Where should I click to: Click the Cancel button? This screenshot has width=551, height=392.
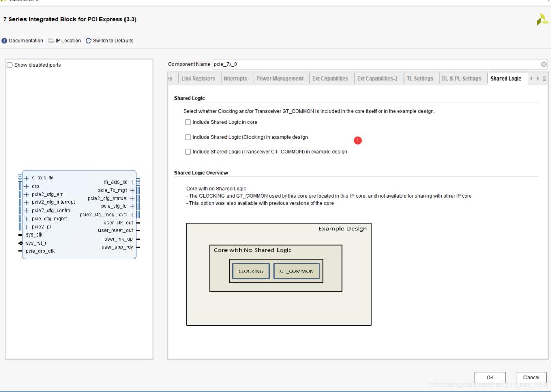point(531,378)
